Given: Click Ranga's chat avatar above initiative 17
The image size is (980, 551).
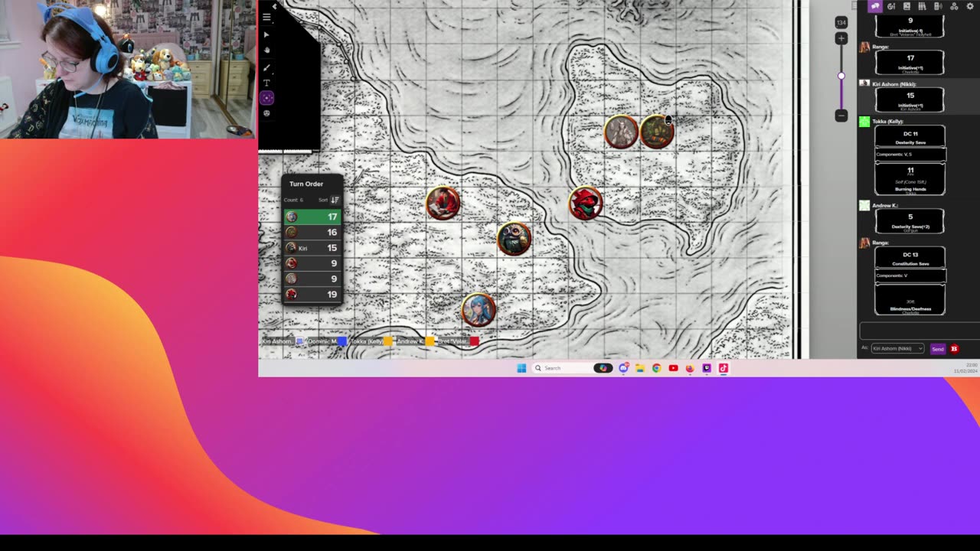Looking at the screenshot, I should pyautogui.click(x=864, y=47).
